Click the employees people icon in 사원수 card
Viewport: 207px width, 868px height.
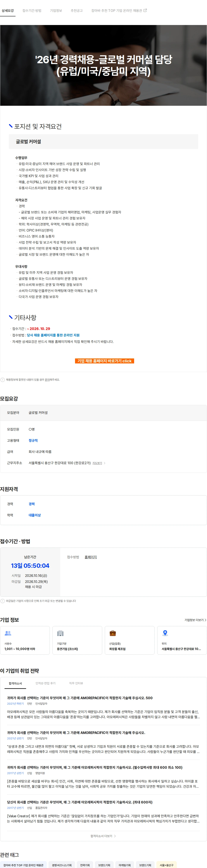(x=8, y=633)
